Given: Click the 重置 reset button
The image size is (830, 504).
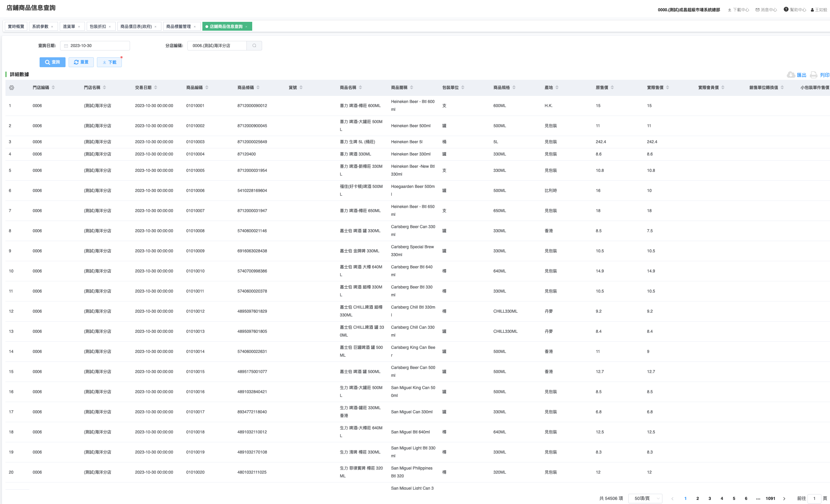Looking at the screenshot, I should point(81,62).
